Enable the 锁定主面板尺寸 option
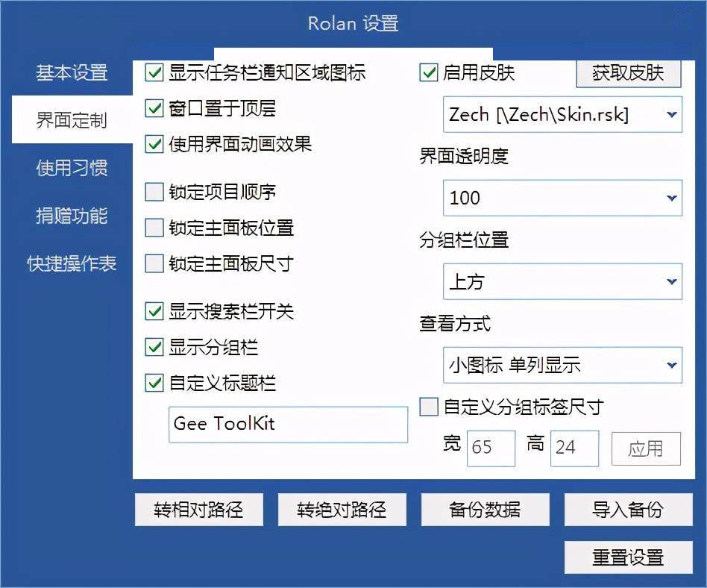The image size is (707, 588). tap(153, 263)
